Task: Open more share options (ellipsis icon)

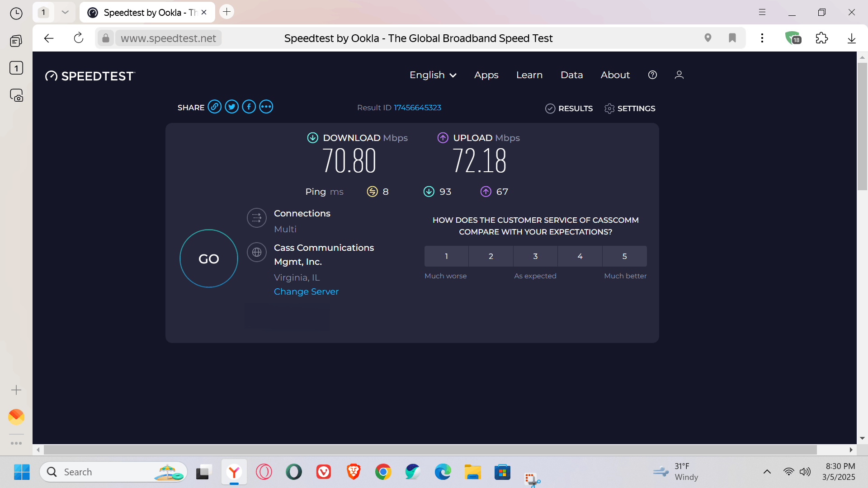Action: tap(266, 107)
